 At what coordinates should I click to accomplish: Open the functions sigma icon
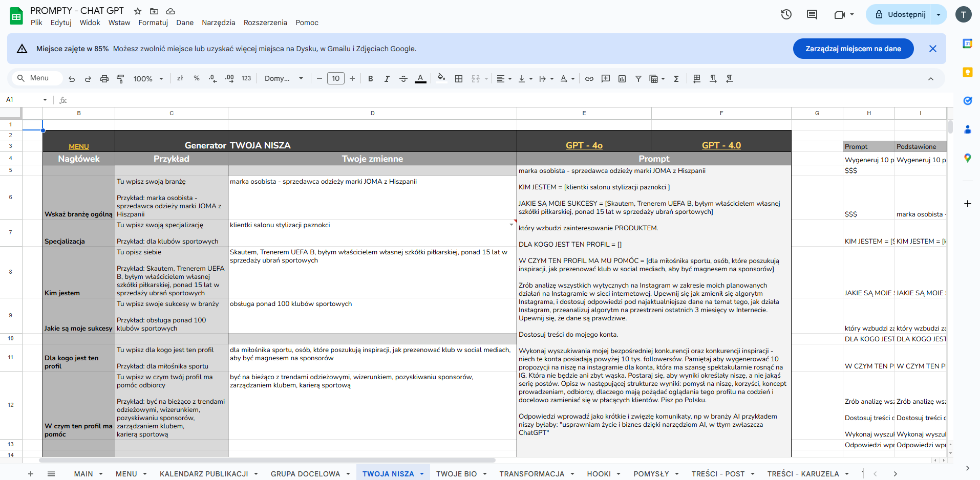[x=676, y=79]
